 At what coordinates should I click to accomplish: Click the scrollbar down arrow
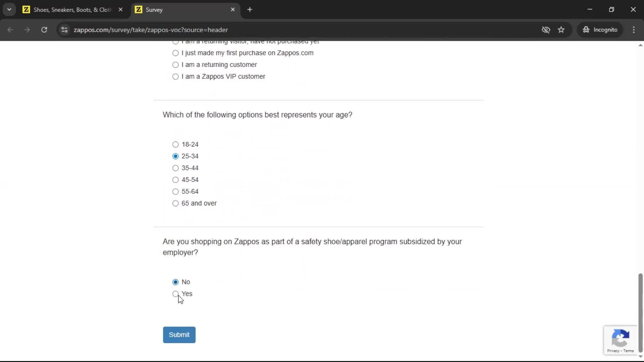pyautogui.click(x=640, y=356)
